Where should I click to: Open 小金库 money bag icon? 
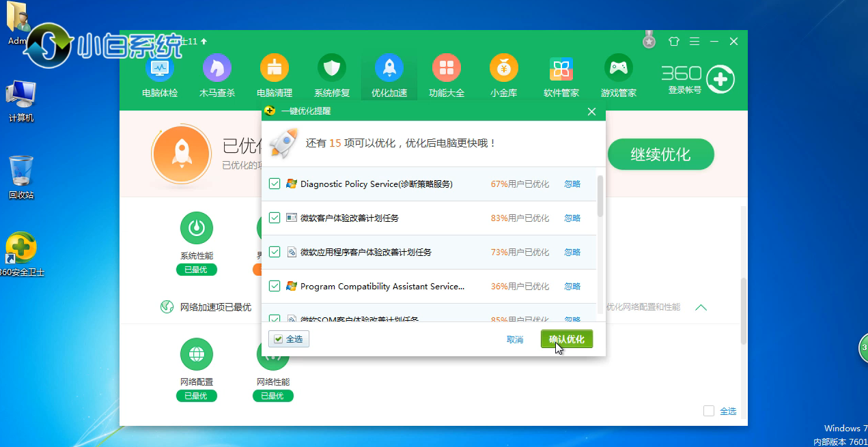click(x=504, y=68)
